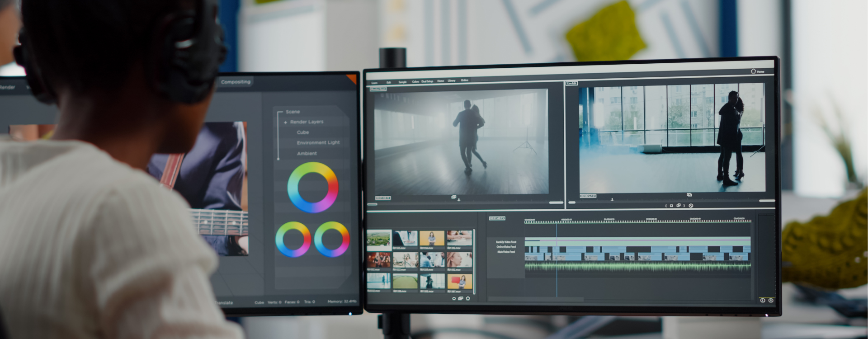Click the single-frame square icon below right preview
This screenshot has width=868, height=339.
click(x=671, y=206)
